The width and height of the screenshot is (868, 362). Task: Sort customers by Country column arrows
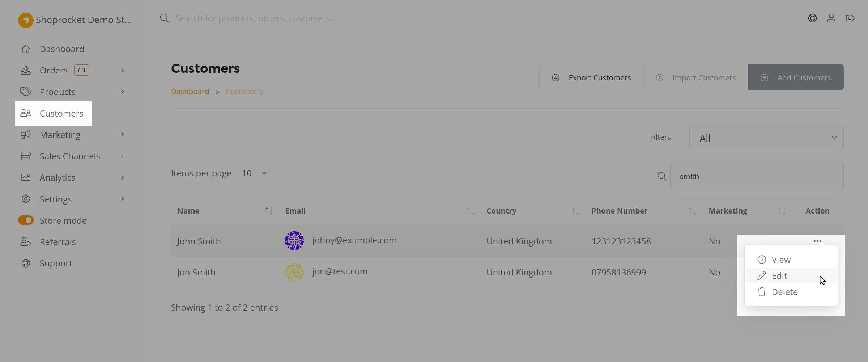tap(575, 211)
